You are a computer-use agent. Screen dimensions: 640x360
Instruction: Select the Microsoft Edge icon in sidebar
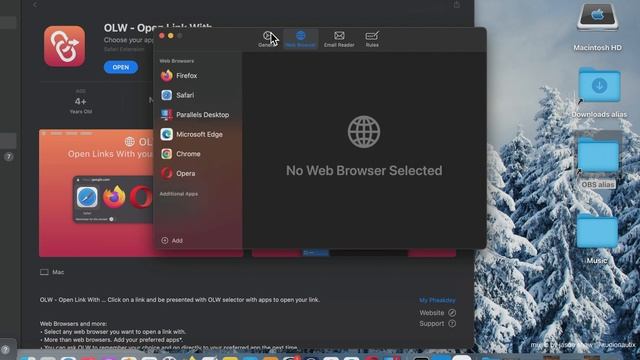click(167, 134)
